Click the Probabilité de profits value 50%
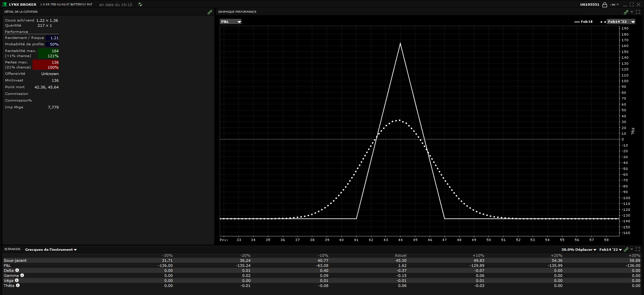This screenshot has width=644, height=295. click(x=54, y=44)
